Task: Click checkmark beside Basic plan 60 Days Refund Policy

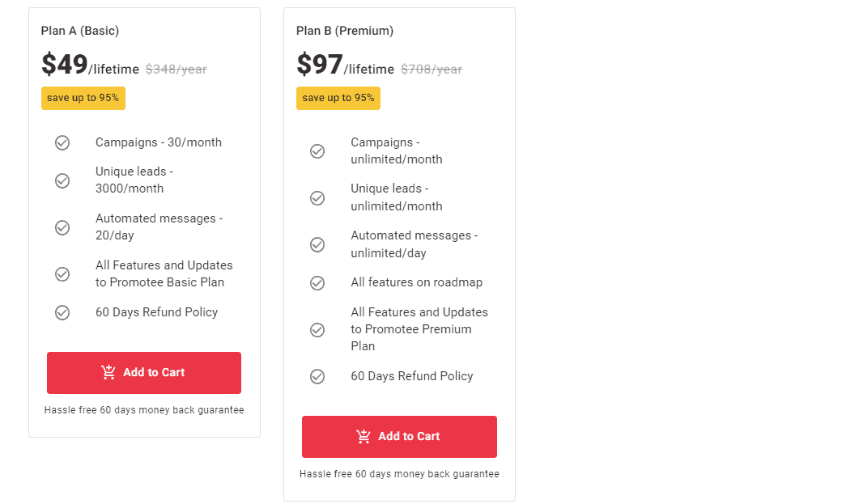Action: [62, 312]
